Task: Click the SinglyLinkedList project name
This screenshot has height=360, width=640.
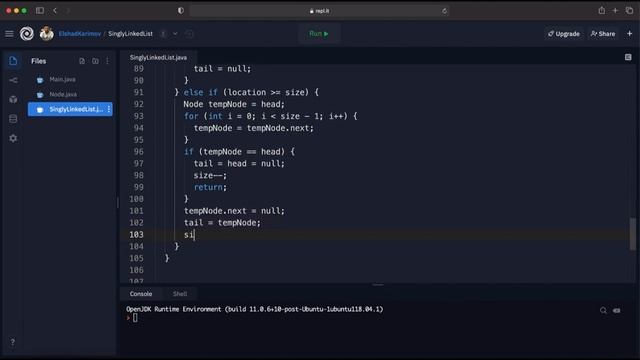Action: [130, 34]
